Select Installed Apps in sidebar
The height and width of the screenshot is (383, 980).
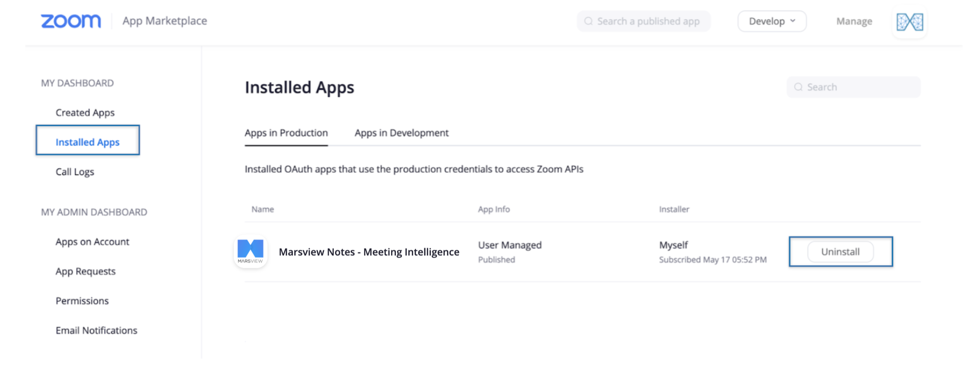pos(88,142)
